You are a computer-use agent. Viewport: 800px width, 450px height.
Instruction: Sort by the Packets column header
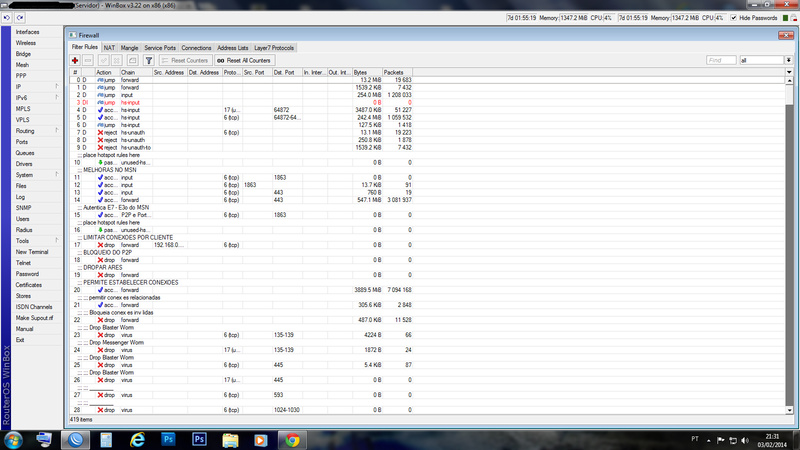[397, 72]
